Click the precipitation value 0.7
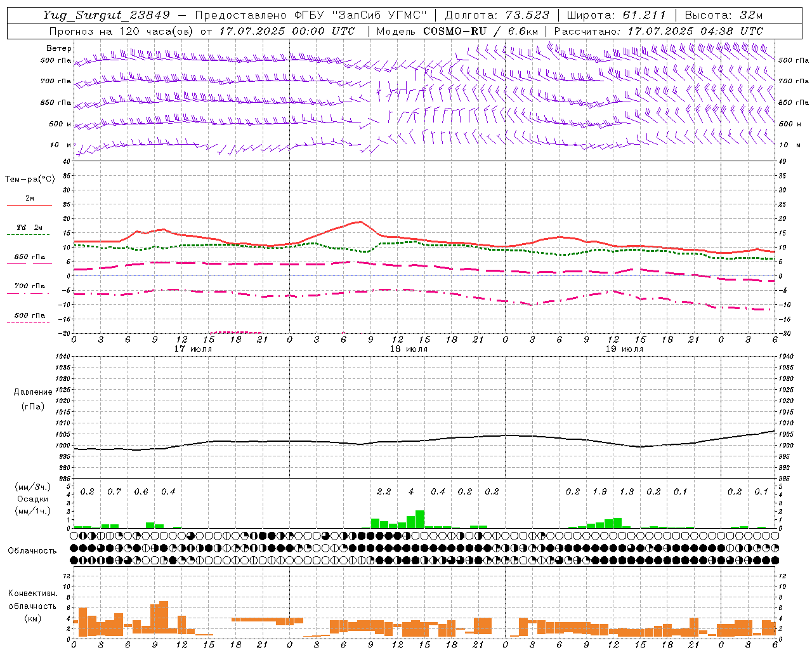This screenshot has width=812, height=650. coord(114,491)
